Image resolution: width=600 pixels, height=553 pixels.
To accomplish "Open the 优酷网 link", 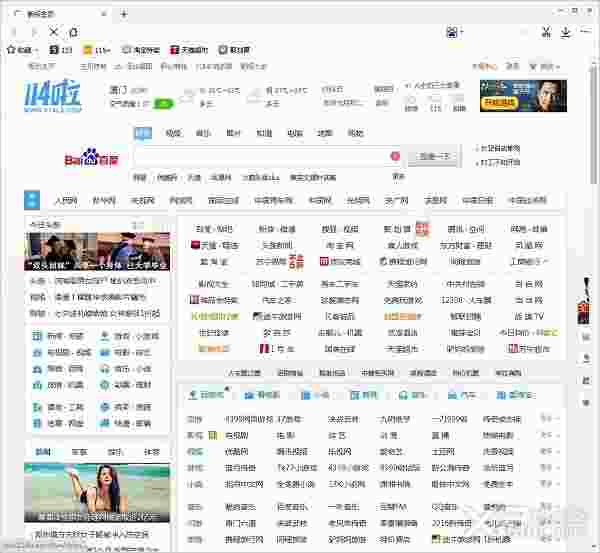I will pyautogui.click(x=236, y=452).
